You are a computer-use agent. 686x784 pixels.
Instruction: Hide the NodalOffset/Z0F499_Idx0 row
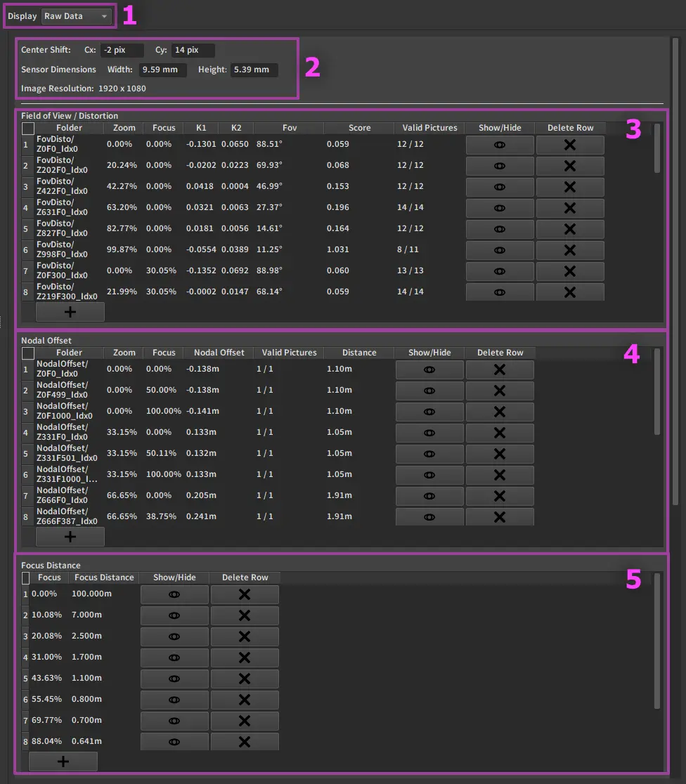(x=429, y=391)
